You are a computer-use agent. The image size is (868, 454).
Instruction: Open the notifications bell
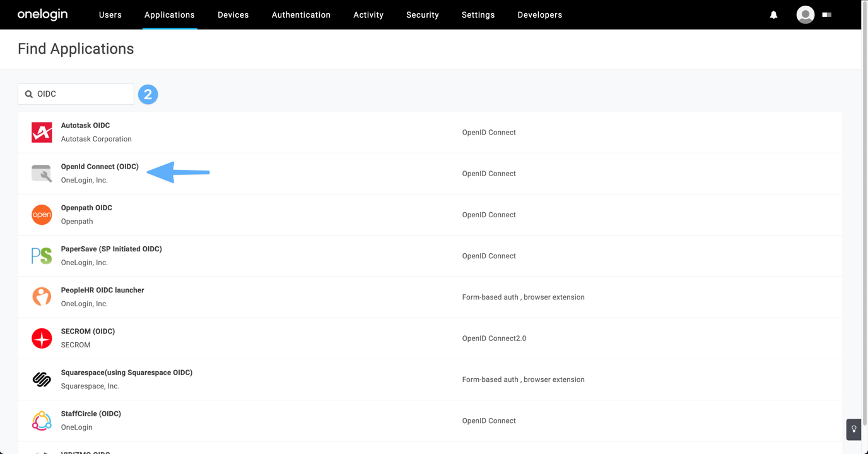click(773, 15)
